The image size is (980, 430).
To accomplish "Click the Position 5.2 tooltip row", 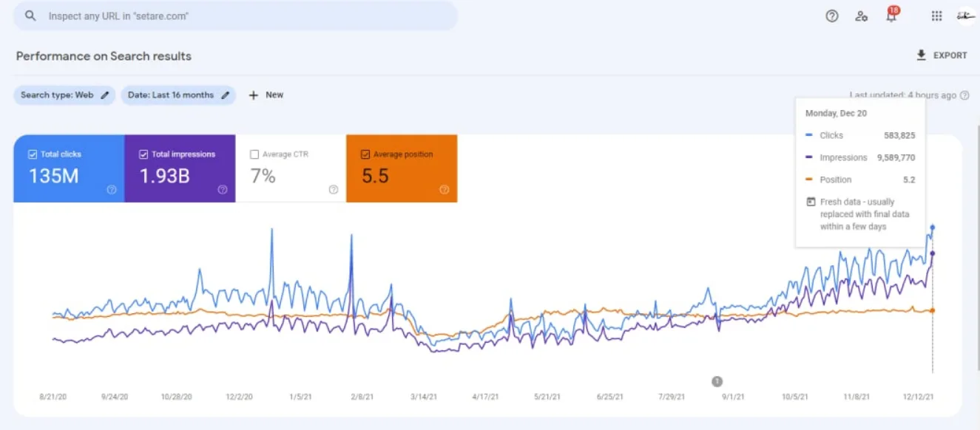I will (x=860, y=180).
